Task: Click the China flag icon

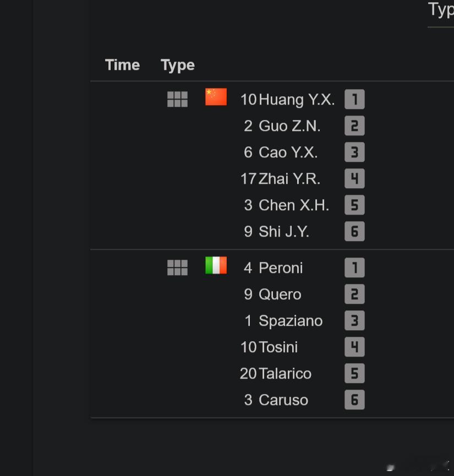Action: (216, 97)
